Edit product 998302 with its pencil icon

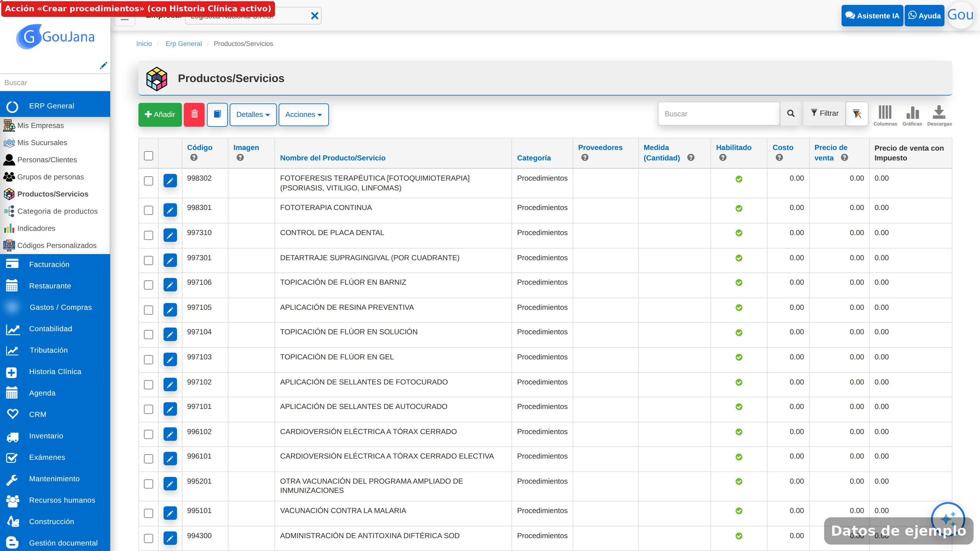click(170, 181)
